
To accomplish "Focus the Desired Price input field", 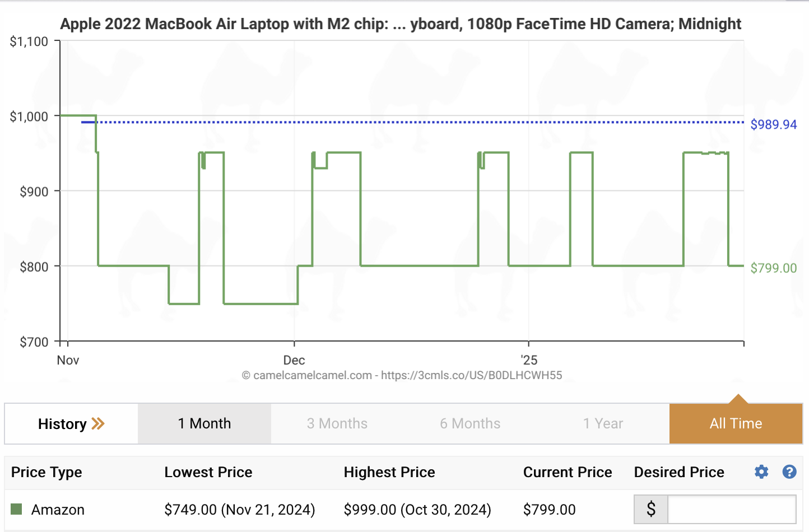I will (732, 509).
